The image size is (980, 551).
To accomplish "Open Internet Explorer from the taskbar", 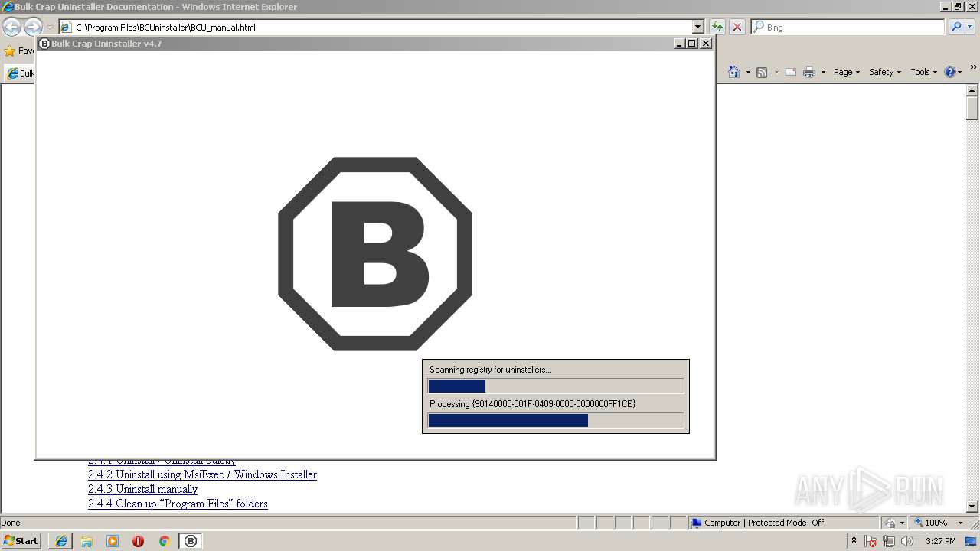I will [61, 541].
